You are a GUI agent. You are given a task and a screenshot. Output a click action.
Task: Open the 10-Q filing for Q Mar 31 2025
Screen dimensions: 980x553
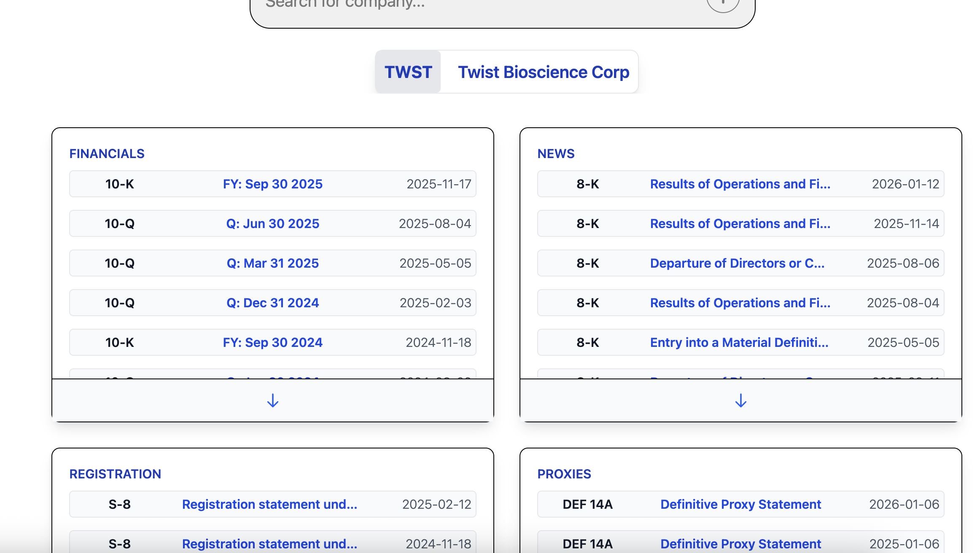click(272, 263)
